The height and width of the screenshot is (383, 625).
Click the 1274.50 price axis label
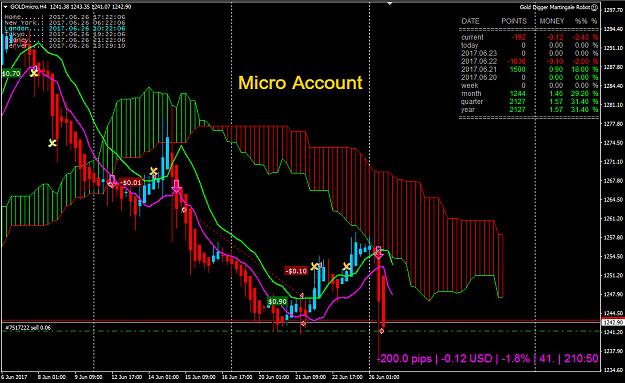coord(613,143)
